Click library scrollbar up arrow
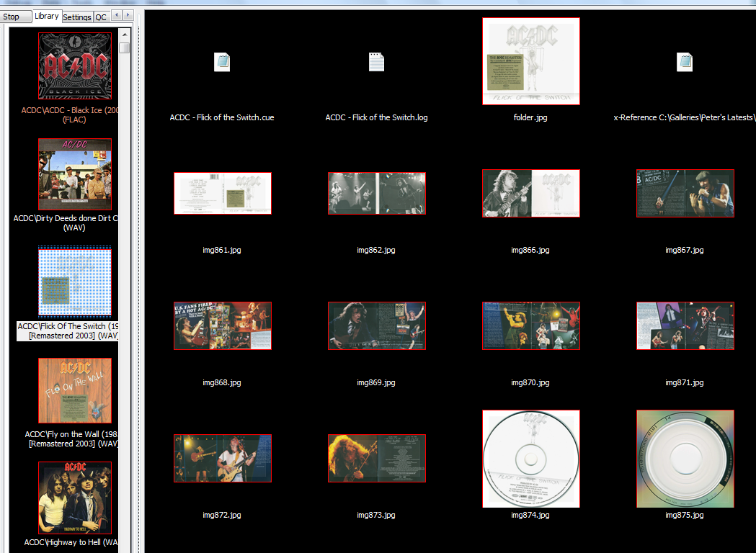The height and width of the screenshot is (553, 756). (125, 35)
